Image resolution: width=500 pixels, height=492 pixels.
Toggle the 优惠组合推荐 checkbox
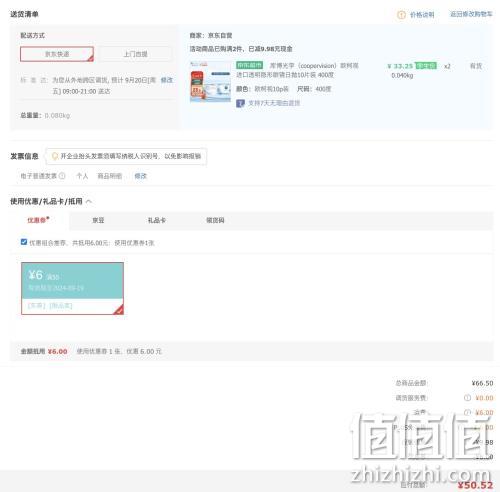pyautogui.click(x=24, y=242)
